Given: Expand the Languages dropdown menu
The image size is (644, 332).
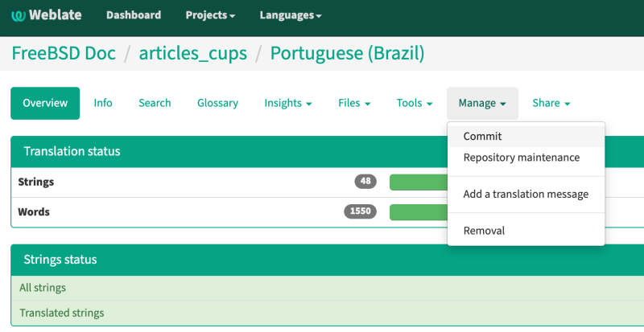Looking at the screenshot, I should tap(291, 15).
